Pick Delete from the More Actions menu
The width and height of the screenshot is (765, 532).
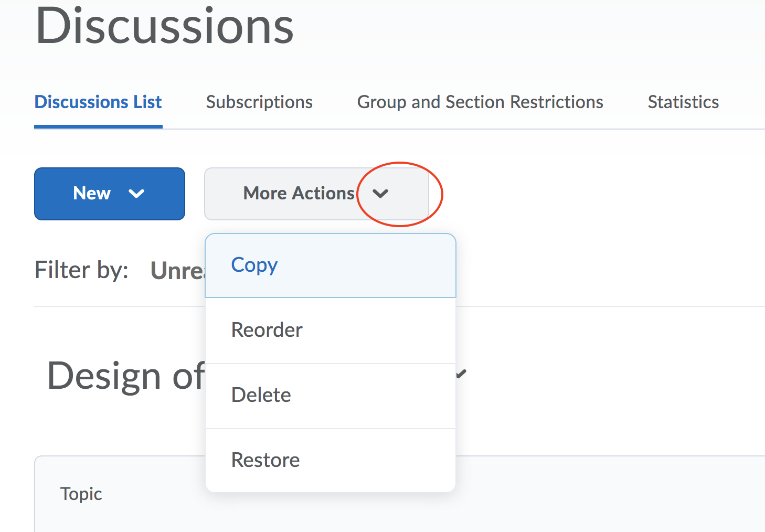coord(261,395)
